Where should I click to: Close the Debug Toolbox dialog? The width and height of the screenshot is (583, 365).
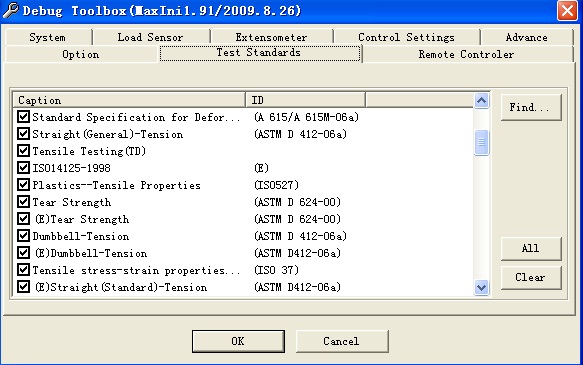pyautogui.click(x=567, y=10)
